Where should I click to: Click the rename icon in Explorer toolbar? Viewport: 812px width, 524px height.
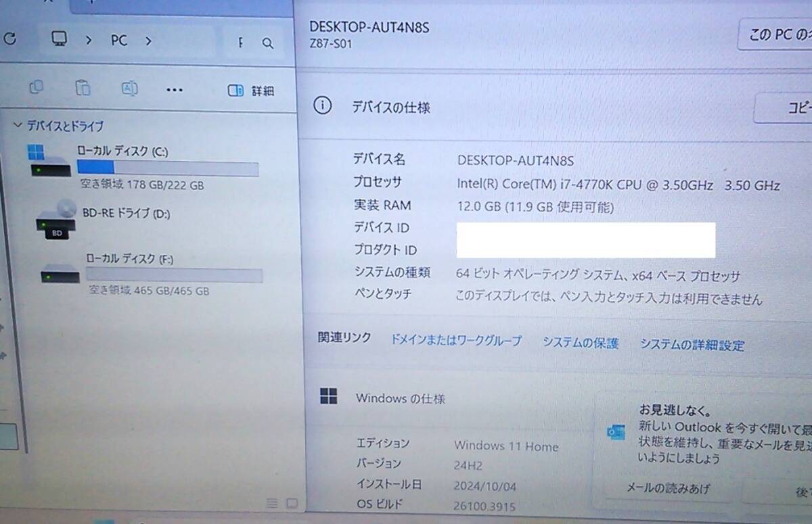pos(129,88)
